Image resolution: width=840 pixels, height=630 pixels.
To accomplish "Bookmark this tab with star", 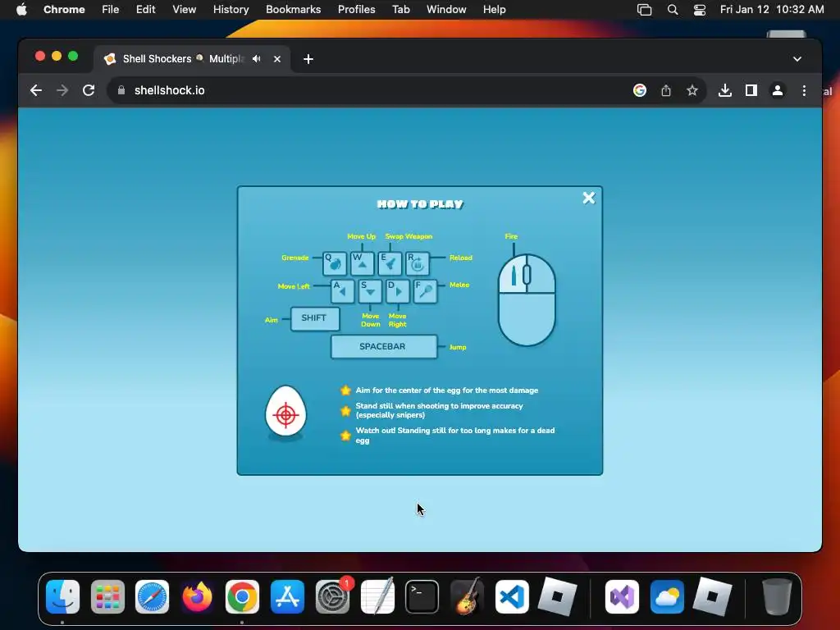I will click(x=692, y=90).
